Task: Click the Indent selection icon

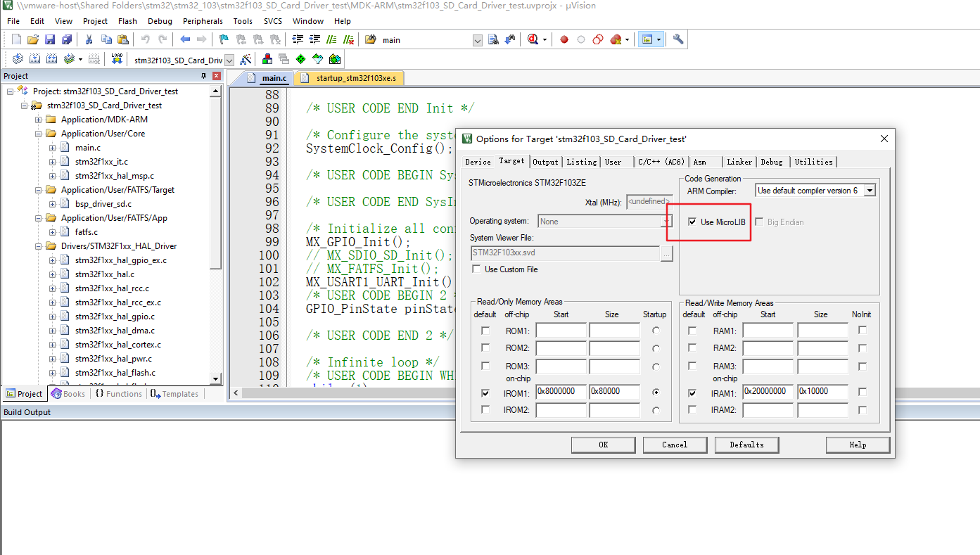Action: click(297, 39)
